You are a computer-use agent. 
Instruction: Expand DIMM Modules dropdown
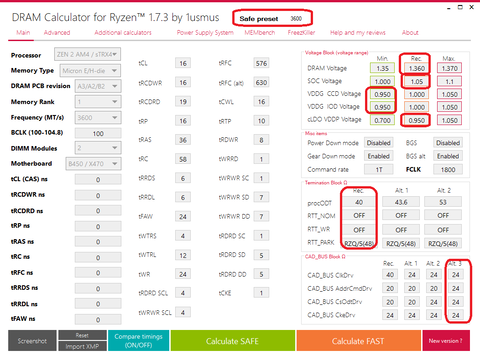click(98, 148)
